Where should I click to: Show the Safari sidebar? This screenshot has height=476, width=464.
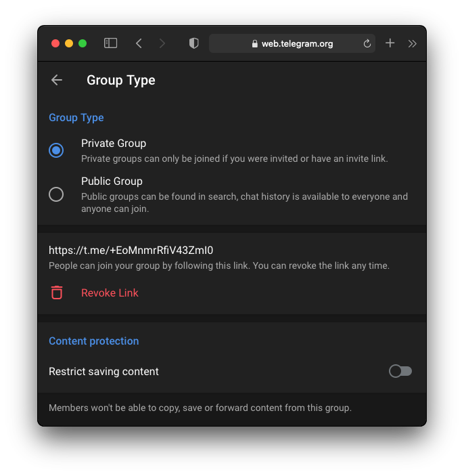click(110, 43)
